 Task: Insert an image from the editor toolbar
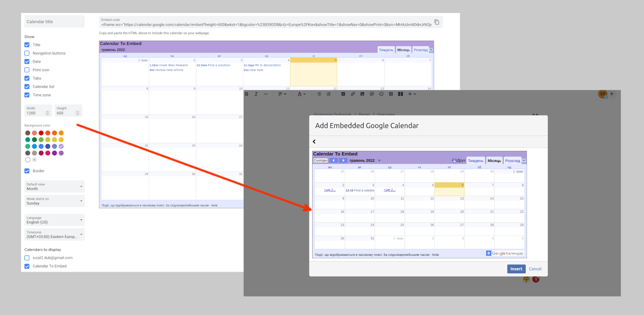(x=362, y=94)
